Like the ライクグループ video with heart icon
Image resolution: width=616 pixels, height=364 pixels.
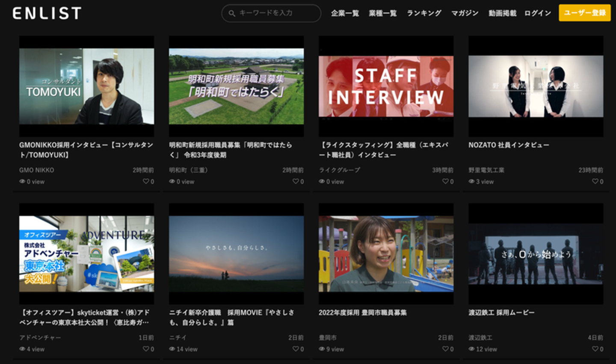(445, 181)
